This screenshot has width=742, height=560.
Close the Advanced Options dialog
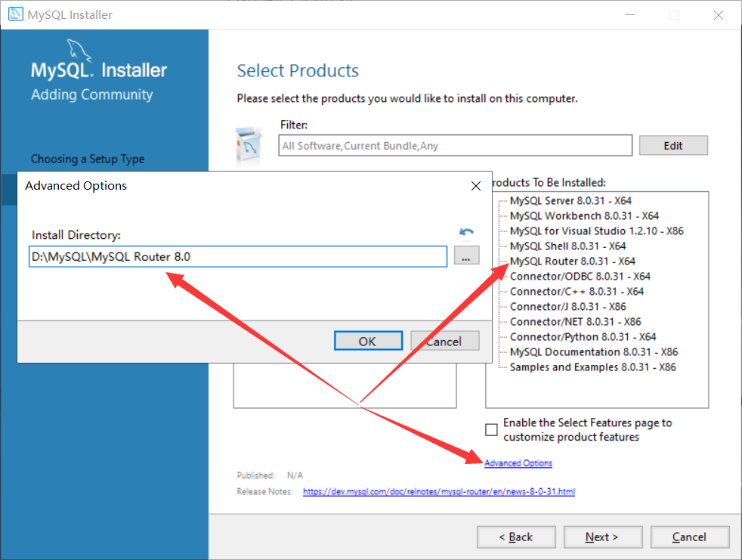point(476,186)
